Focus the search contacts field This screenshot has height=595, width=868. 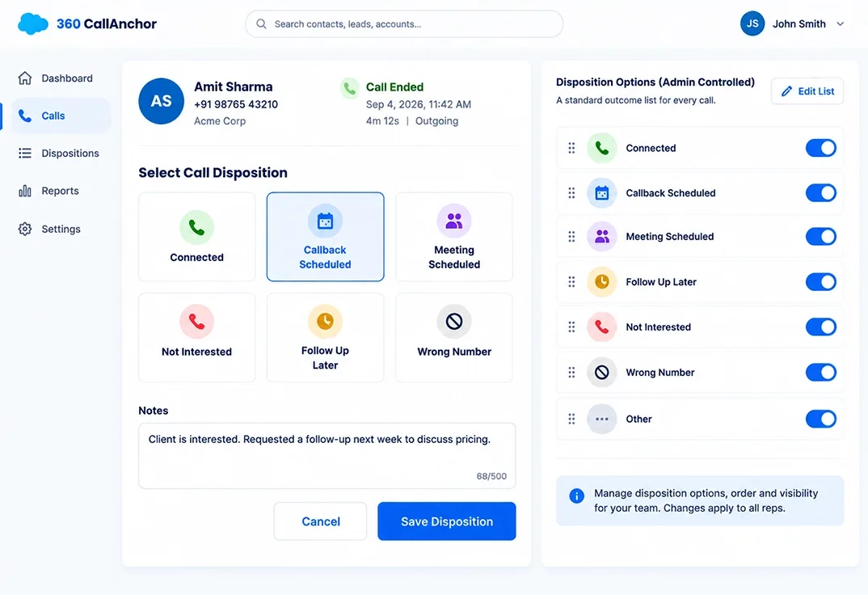404,23
